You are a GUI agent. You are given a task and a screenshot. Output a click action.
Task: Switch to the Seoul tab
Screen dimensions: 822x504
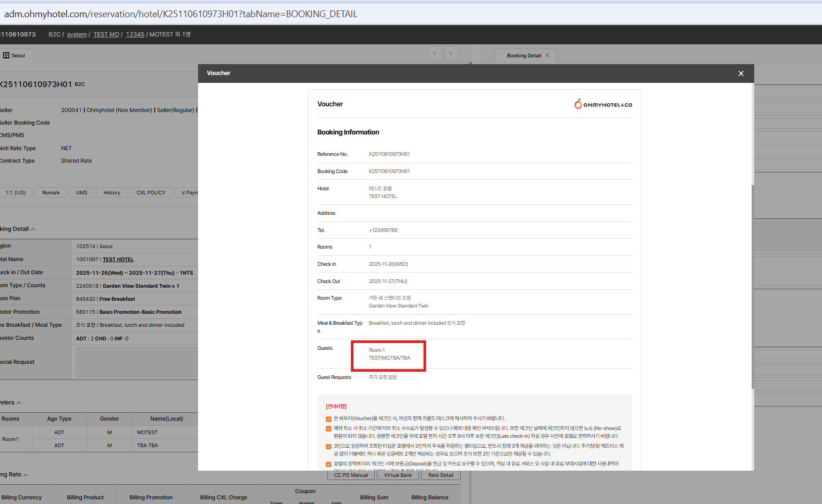tap(15, 55)
